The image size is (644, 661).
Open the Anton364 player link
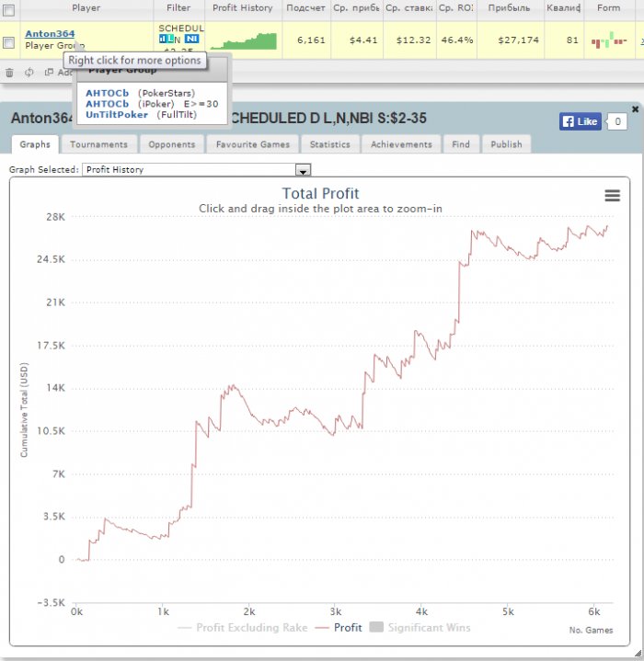click(50, 33)
